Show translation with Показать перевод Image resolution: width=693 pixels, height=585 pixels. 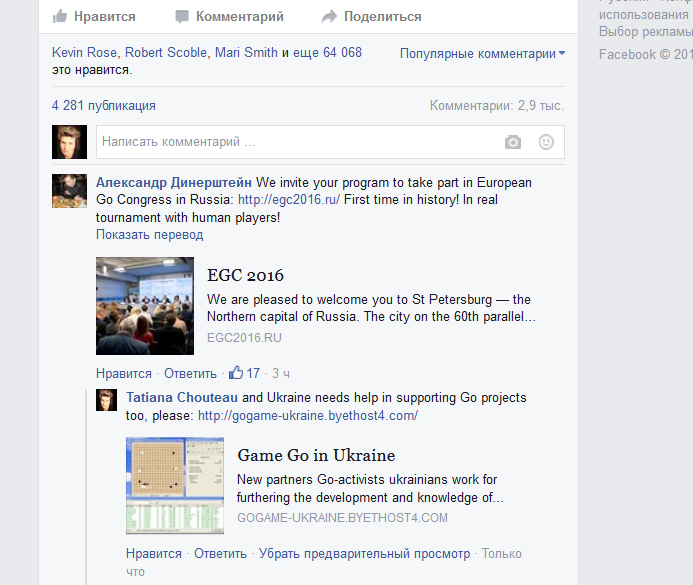coord(149,235)
